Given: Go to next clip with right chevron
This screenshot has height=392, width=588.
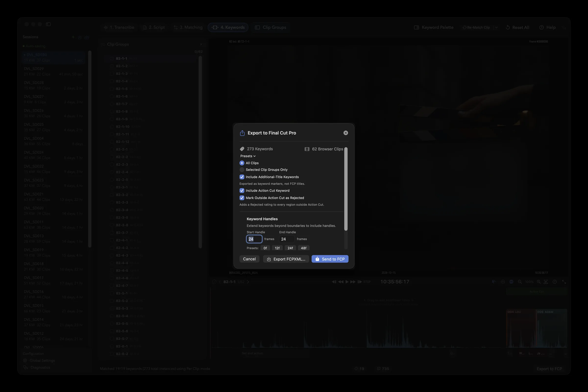Looking at the screenshot, I should (248, 282).
